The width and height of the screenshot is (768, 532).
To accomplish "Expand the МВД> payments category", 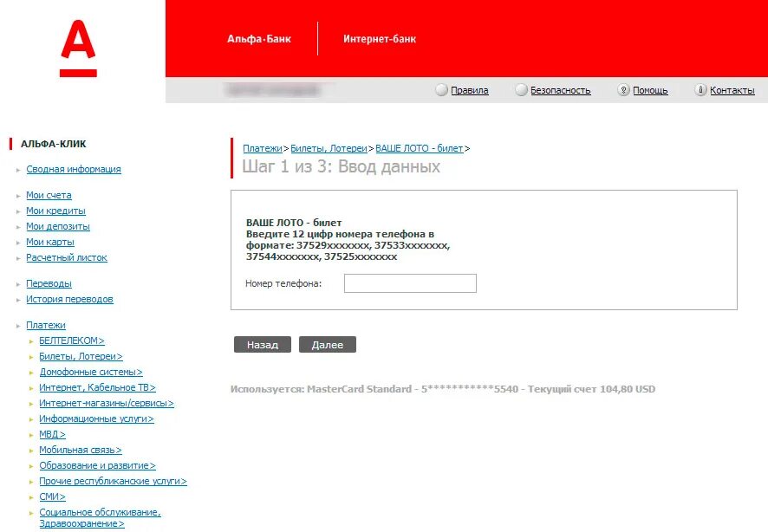I will click(52, 435).
